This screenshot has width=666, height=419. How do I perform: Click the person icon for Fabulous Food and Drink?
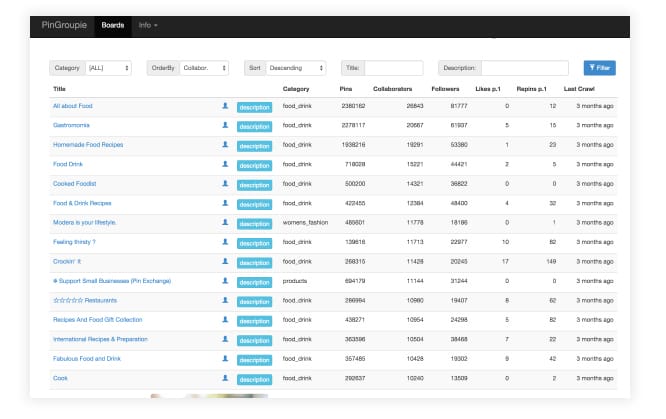point(225,358)
